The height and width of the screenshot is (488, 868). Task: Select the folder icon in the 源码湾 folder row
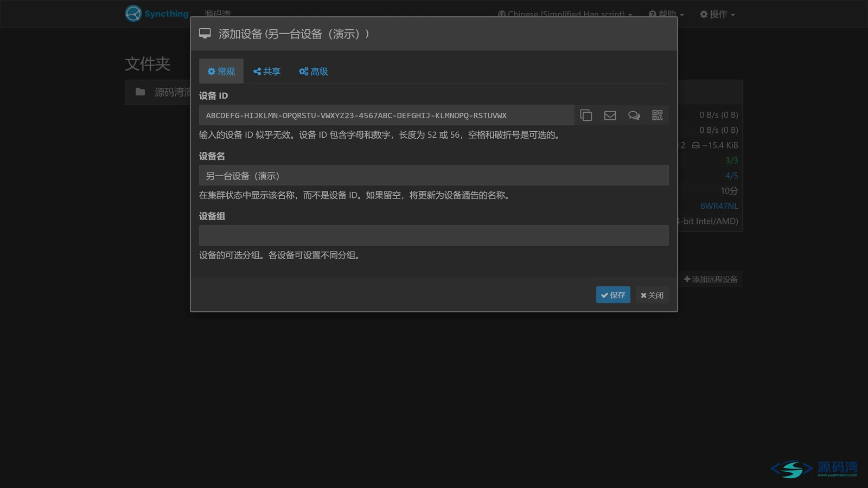tap(140, 92)
